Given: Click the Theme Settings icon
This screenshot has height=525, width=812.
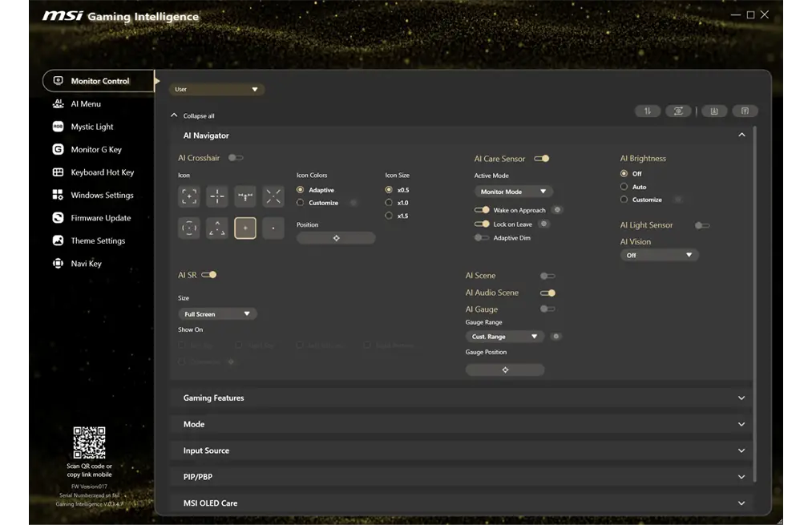Looking at the screenshot, I should click(58, 240).
